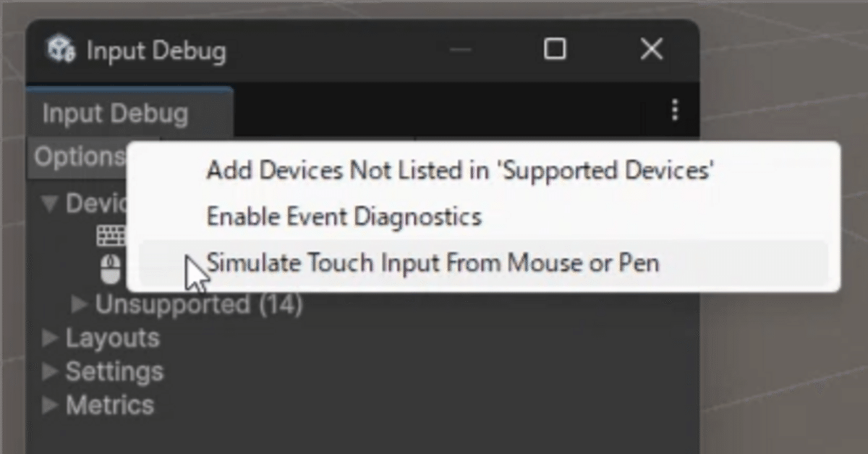
Task: Maximize the Input Debug window
Action: (555, 49)
